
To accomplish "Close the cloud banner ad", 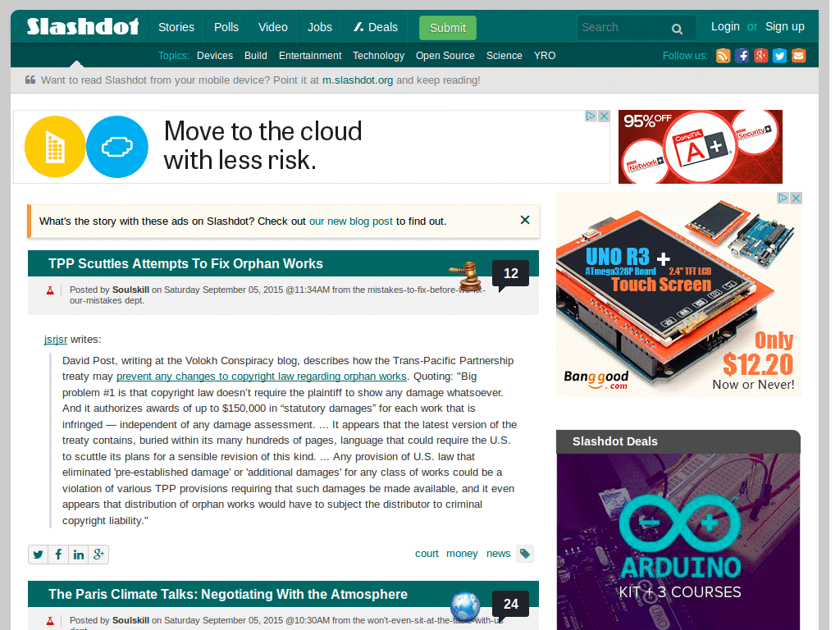I will click(x=605, y=116).
